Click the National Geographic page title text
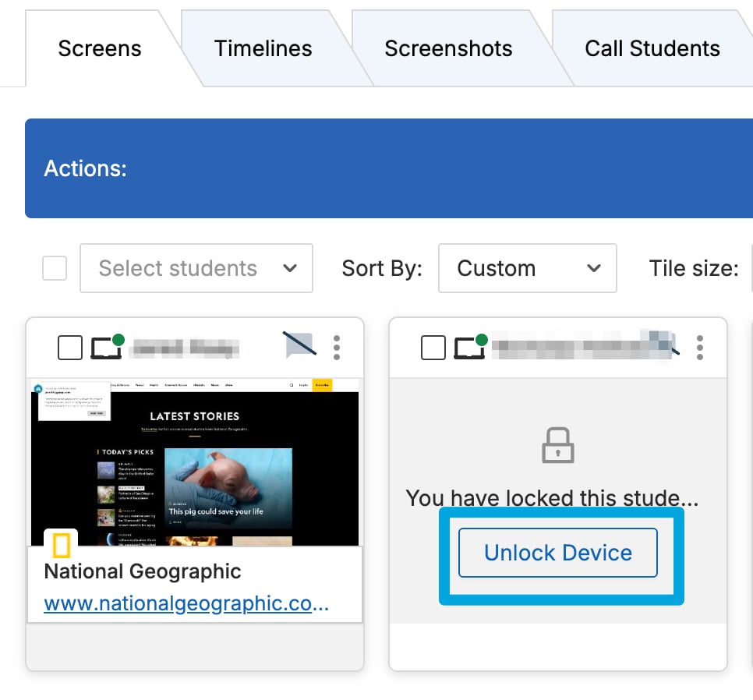The height and width of the screenshot is (700, 753). pyautogui.click(x=143, y=571)
